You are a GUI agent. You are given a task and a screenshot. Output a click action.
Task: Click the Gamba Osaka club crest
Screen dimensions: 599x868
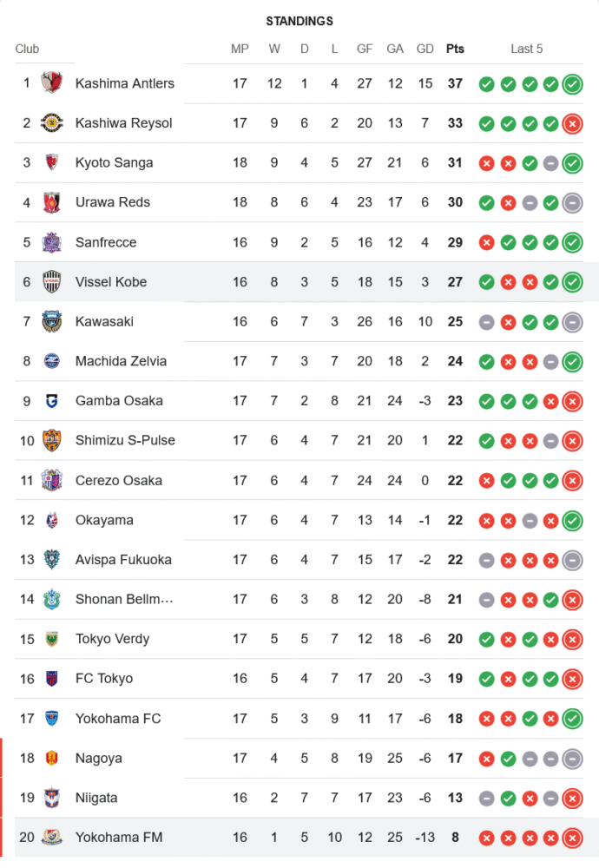pyautogui.click(x=52, y=401)
